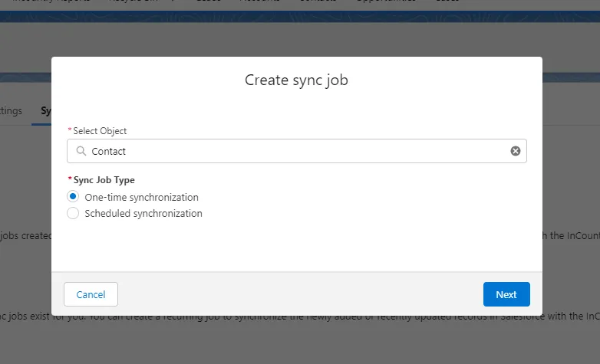Open Opportunities in the top navigation bar
The height and width of the screenshot is (364, 600).
click(384, 2)
